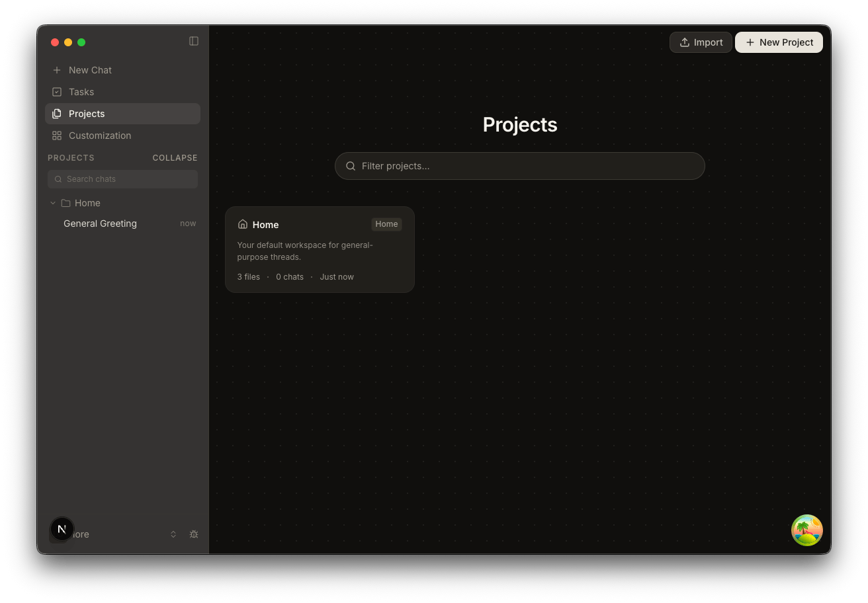Click the PROJECTS section label in sidebar
Viewport: 868px width, 603px height.
(71, 158)
